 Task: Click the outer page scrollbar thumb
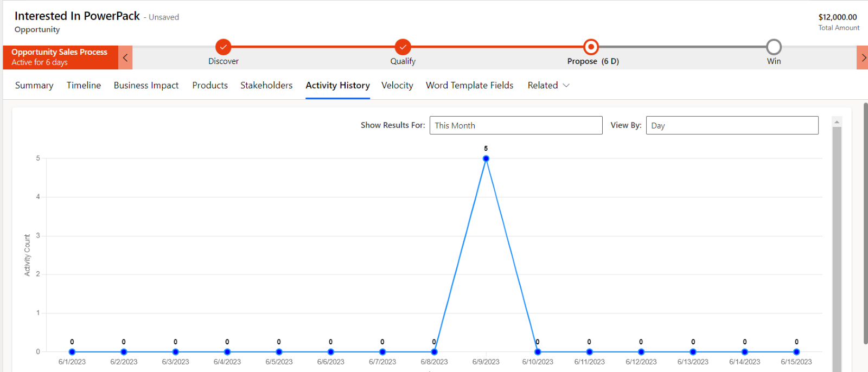coord(866,223)
